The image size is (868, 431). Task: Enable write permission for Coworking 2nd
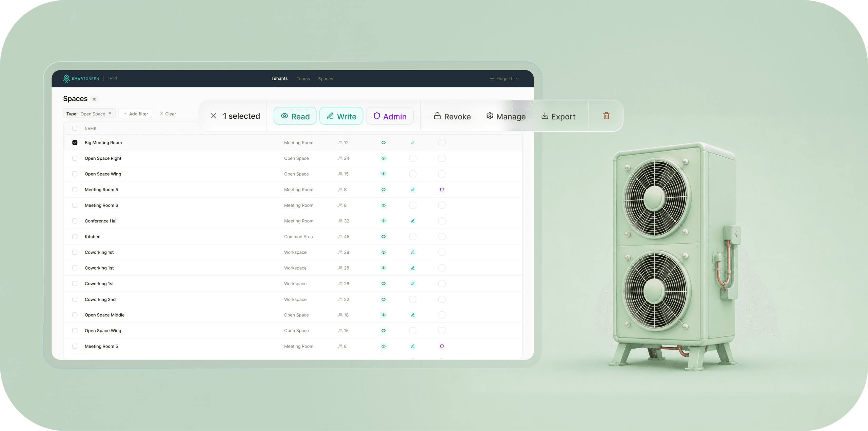click(413, 299)
